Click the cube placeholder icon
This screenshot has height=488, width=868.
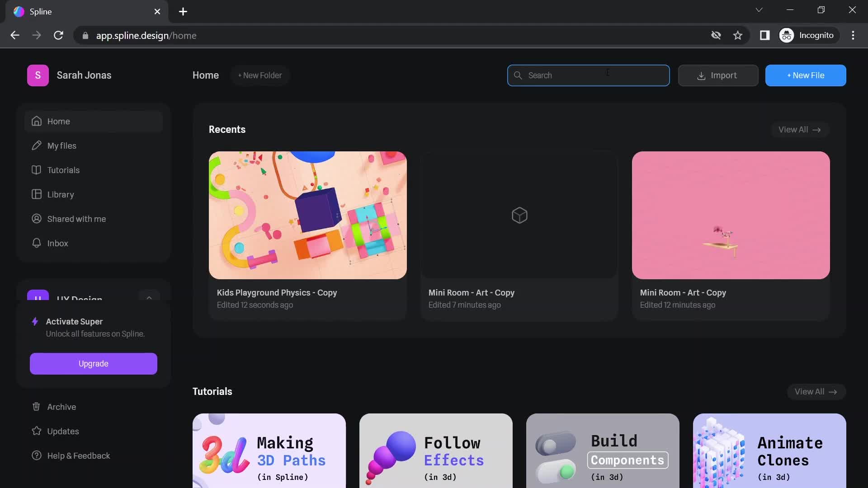(519, 216)
